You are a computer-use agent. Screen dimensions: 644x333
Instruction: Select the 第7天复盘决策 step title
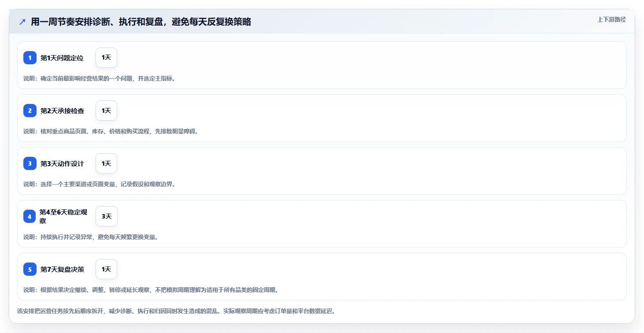62,269
